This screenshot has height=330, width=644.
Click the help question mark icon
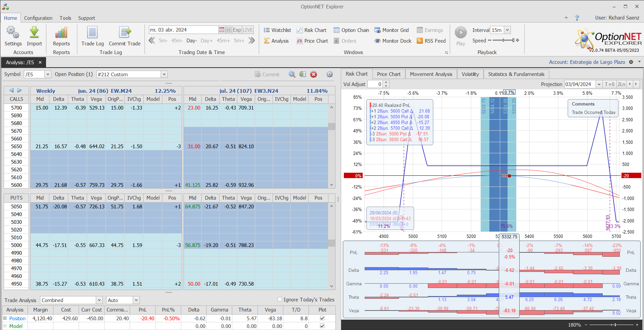(577, 18)
